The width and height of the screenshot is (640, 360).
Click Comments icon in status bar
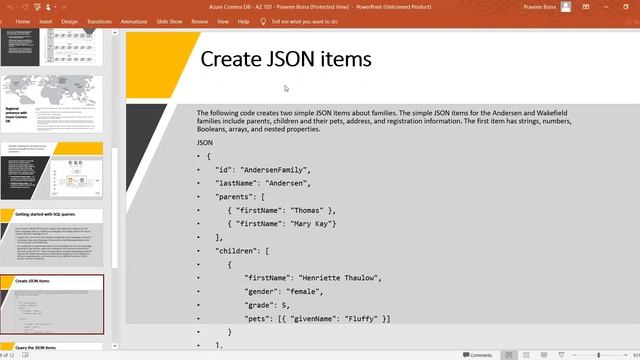pyautogui.click(x=466, y=355)
